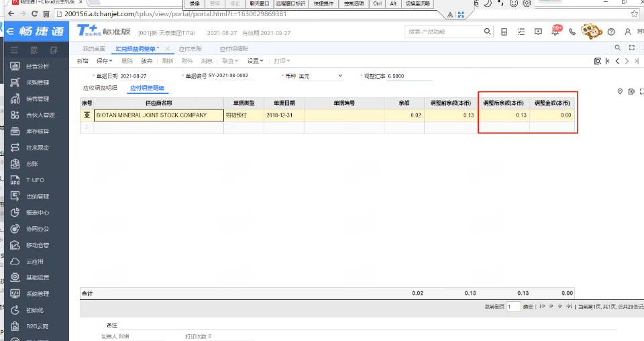The height and width of the screenshot is (341, 644).
Task: Close the 汇兑损益调整单 tab
Action: coord(167,49)
